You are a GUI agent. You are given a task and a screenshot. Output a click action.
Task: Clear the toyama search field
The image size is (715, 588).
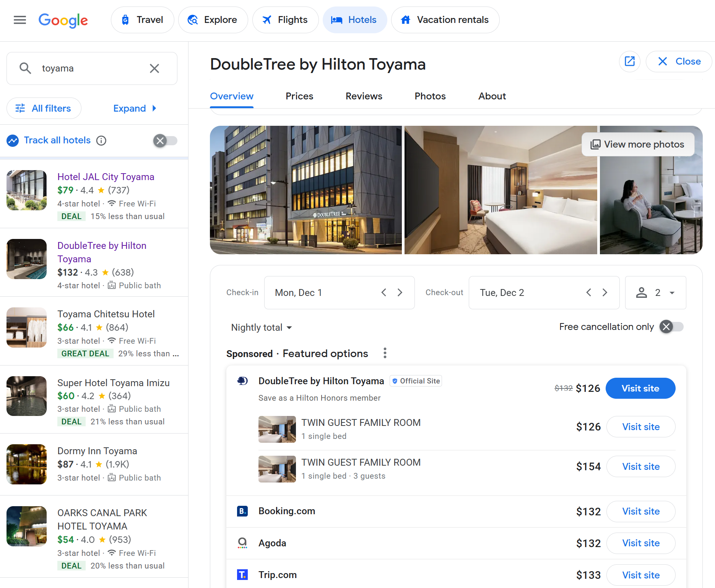(154, 68)
